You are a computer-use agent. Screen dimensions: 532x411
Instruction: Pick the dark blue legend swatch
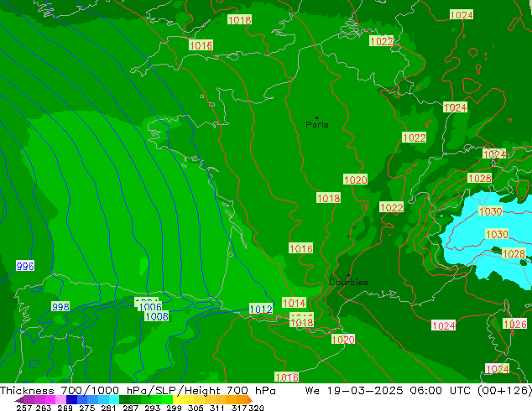click(x=71, y=399)
